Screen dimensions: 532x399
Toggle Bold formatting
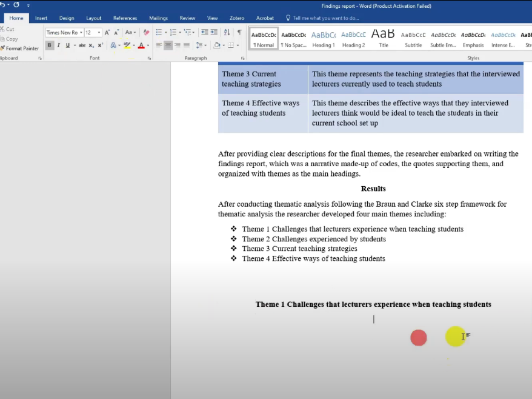pyautogui.click(x=50, y=45)
